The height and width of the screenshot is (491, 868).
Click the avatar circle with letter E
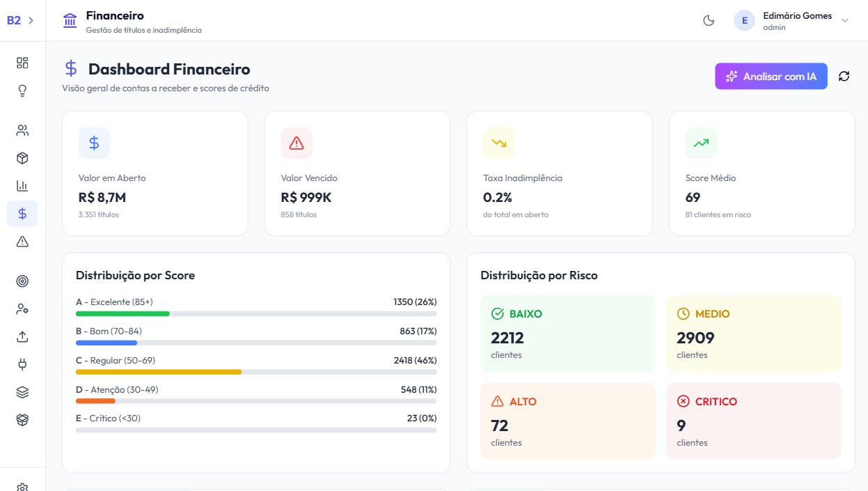(x=745, y=20)
